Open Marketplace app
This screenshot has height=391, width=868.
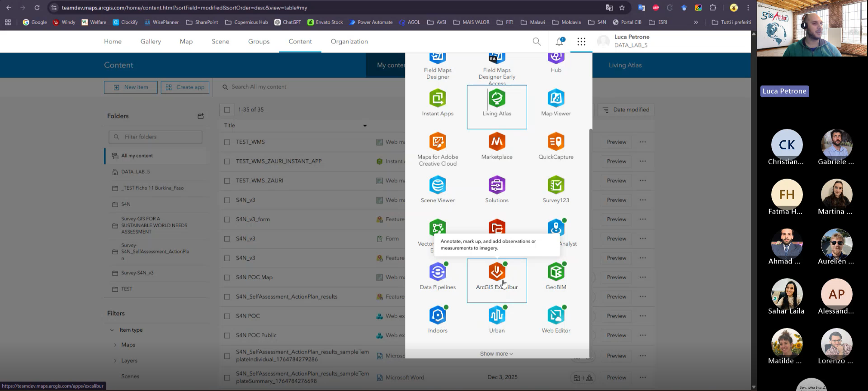coord(497,146)
